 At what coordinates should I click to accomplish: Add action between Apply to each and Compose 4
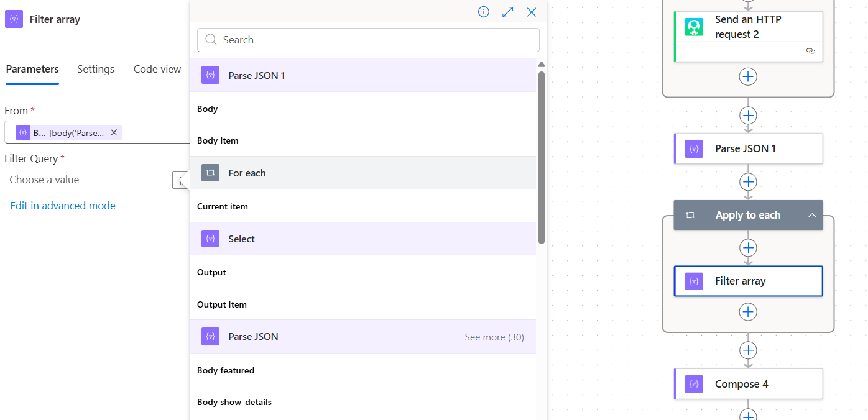click(748, 350)
